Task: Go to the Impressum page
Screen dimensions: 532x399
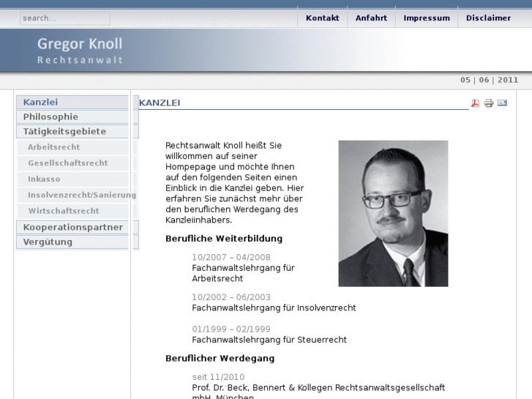Action: click(427, 18)
